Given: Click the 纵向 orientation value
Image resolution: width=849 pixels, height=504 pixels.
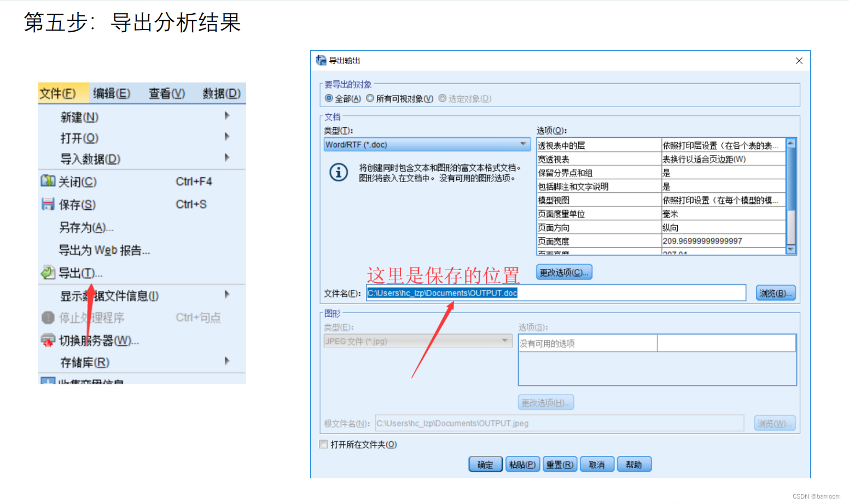Looking at the screenshot, I should pos(670,227).
